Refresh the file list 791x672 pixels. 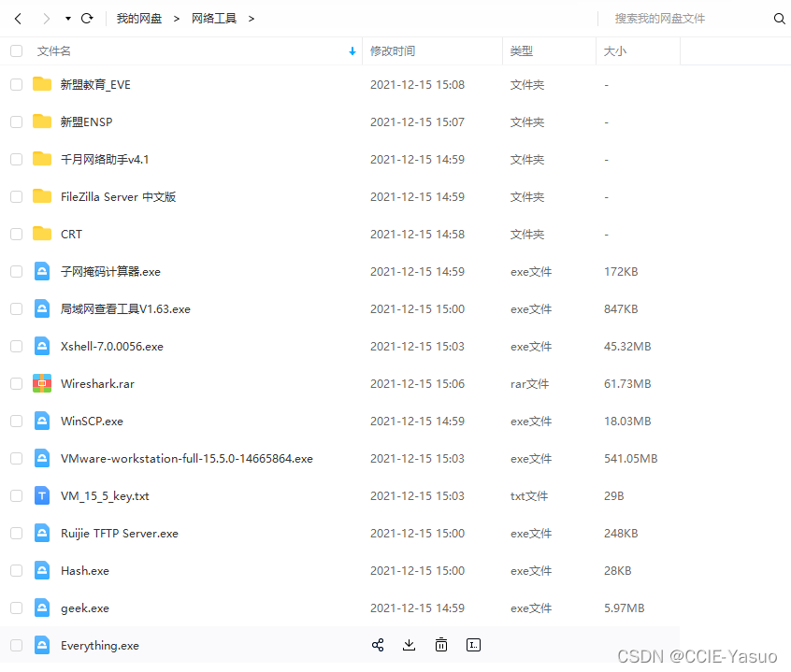[x=87, y=17]
